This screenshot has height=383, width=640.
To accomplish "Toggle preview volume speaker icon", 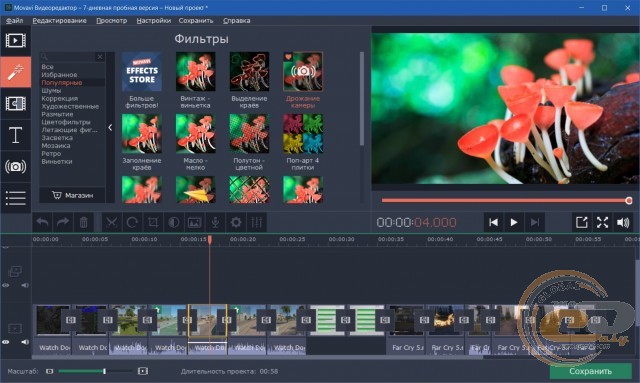I will click(x=623, y=223).
